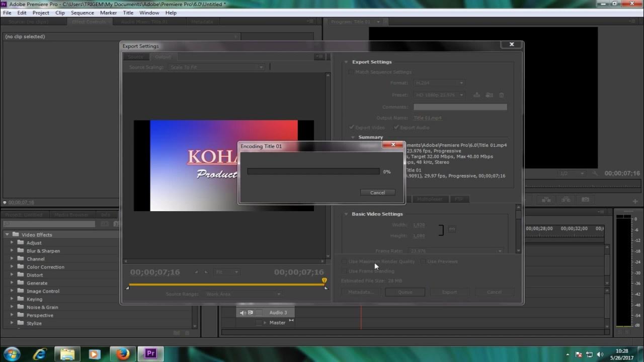Click the Metadata... button
Screen dimensions: 644x362
(x=361, y=292)
